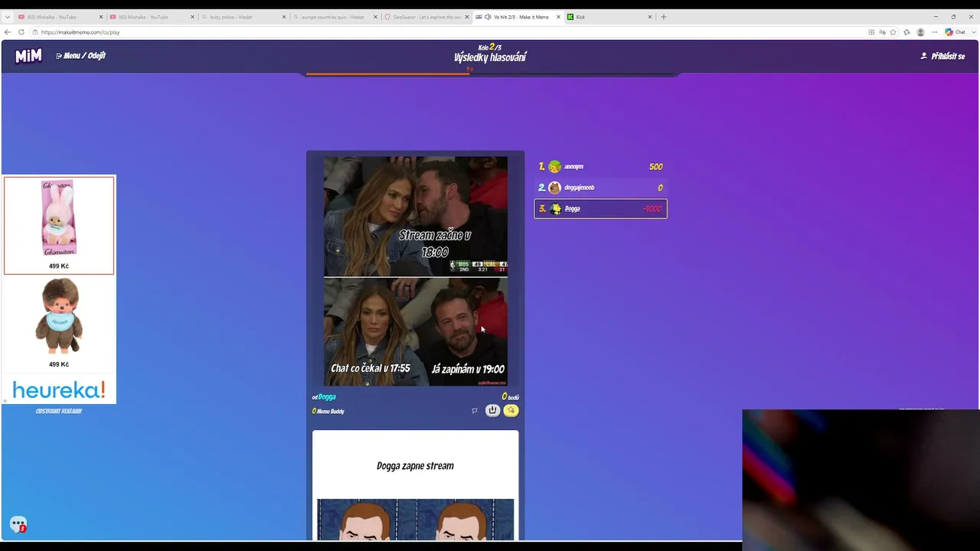Image resolution: width=980 pixels, height=551 pixels.
Task: Switch to the GeoGuessr tab
Action: point(426,17)
